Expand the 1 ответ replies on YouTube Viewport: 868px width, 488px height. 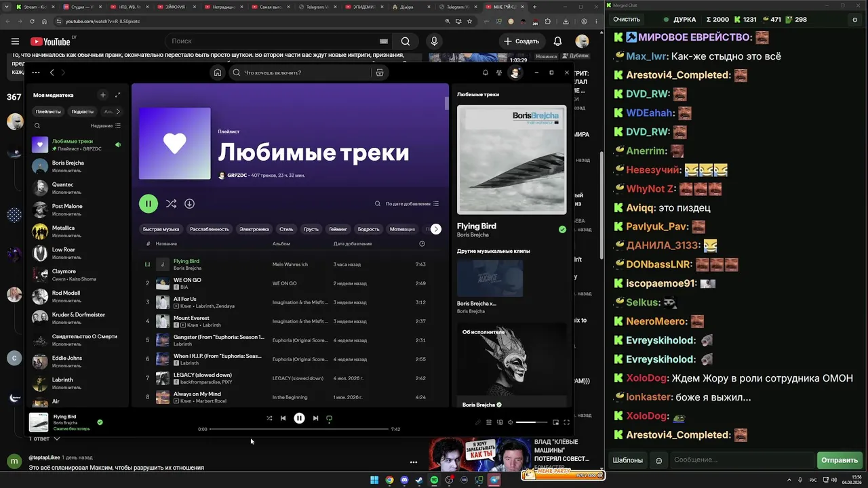[x=45, y=439]
